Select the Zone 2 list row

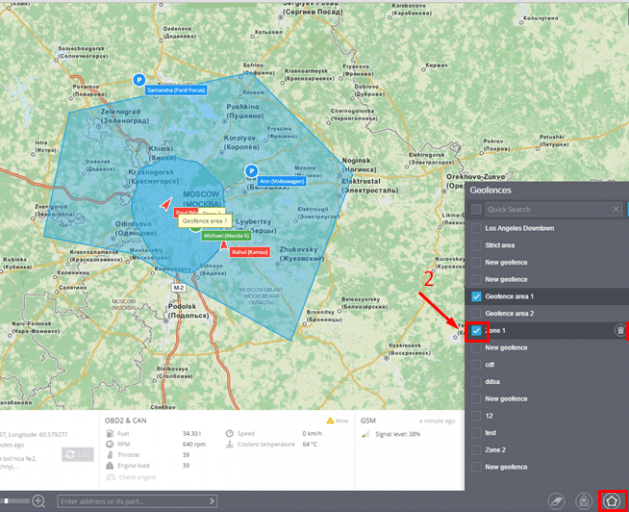tap(547, 450)
